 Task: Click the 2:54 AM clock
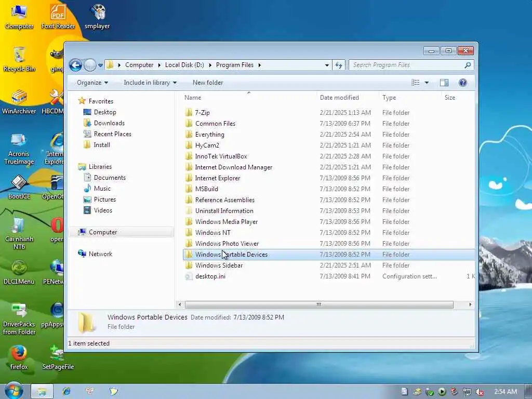click(506, 392)
